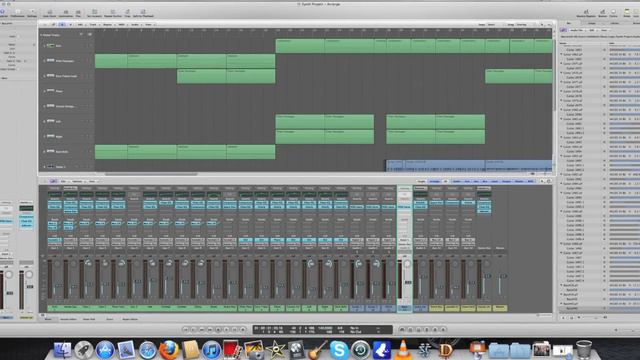Click the Bin play button at panel bottom
Image resolution: width=640 pixels, height=360 pixels.
[x=564, y=317]
